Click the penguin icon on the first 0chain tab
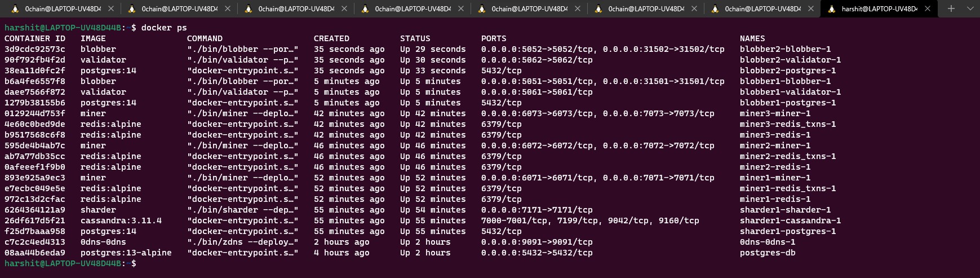 (15, 8)
